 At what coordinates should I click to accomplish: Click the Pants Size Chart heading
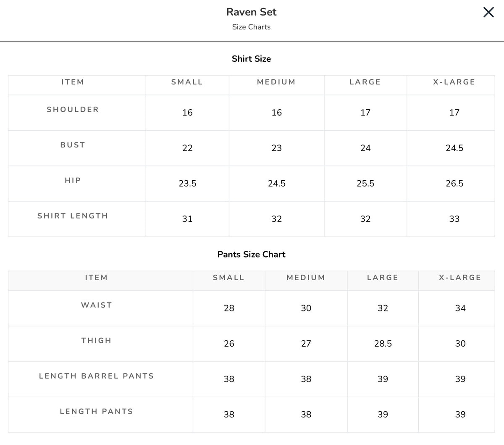tap(251, 254)
